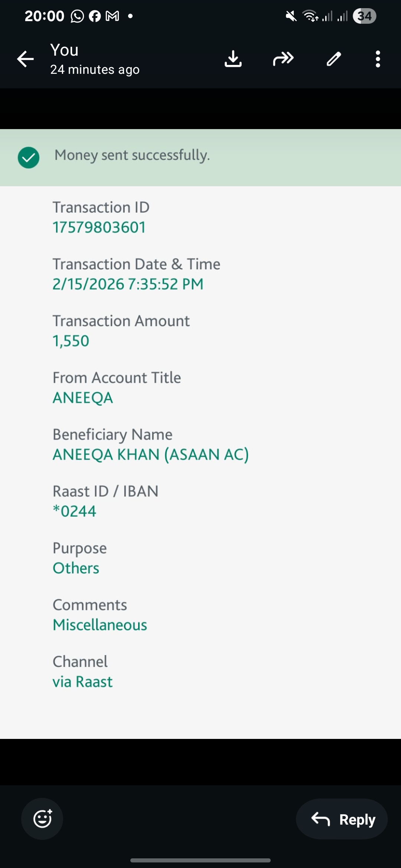This screenshot has height=868, width=401.
Task: Tap the Gmail notification icon in status bar
Action: pyautogui.click(x=113, y=16)
